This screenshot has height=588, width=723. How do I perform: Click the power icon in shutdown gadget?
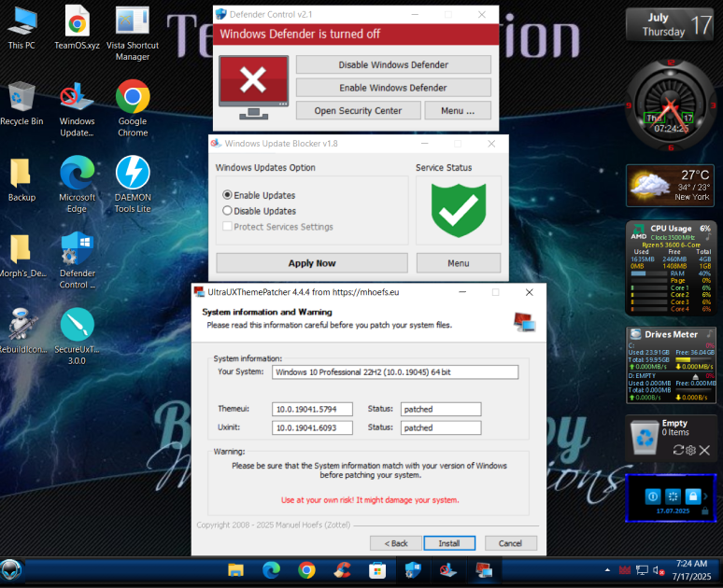653,497
